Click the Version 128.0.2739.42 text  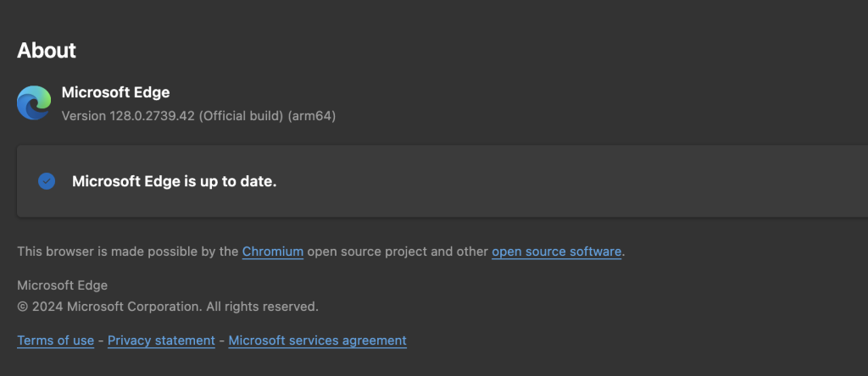tap(198, 116)
